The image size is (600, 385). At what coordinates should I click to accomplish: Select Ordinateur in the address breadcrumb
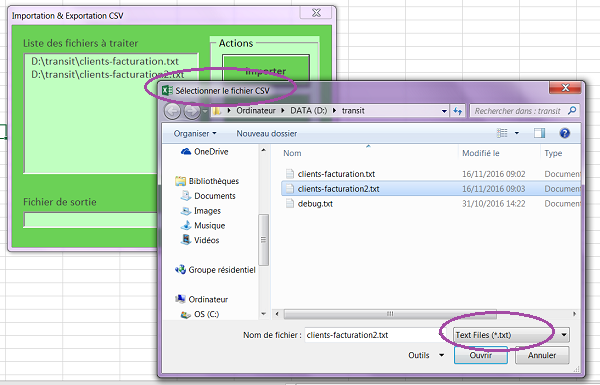point(256,111)
